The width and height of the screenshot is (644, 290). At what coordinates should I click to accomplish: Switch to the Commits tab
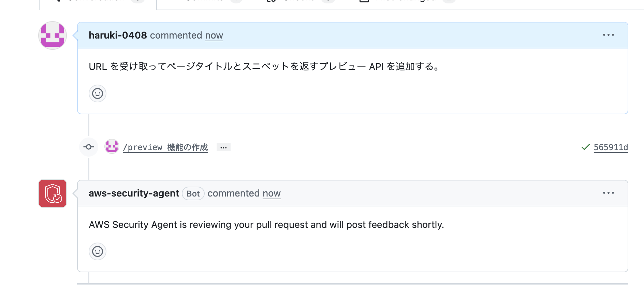[204, 1]
